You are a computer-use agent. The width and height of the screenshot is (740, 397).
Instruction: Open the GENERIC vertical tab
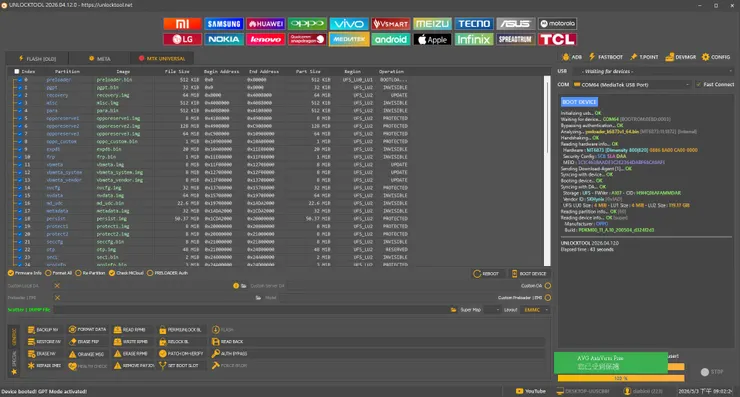[14, 336]
